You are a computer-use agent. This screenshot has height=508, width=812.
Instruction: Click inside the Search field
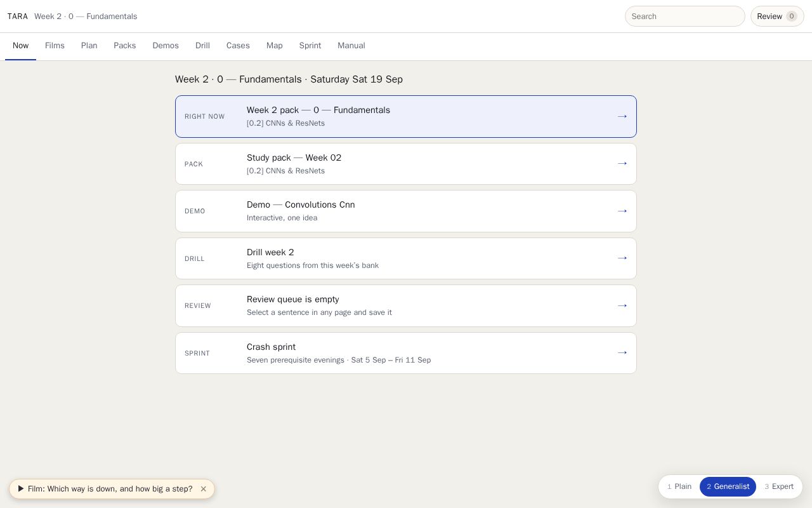[685, 17]
